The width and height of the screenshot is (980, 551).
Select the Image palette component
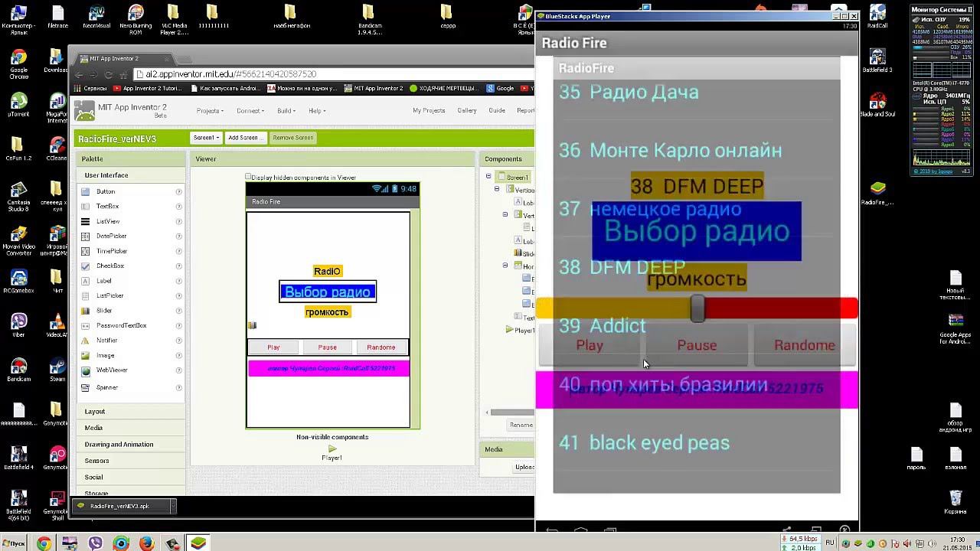click(105, 356)
